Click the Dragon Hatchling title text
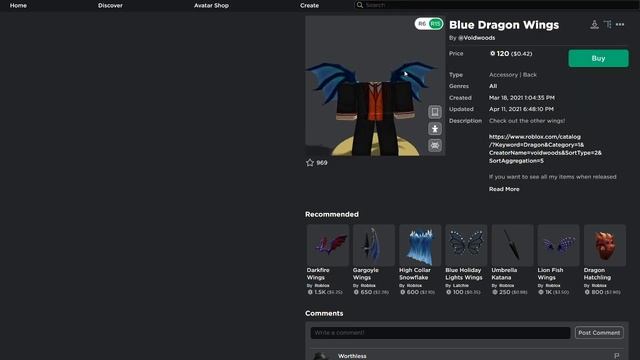Screen dimensions: 640x360 point(597,274)
